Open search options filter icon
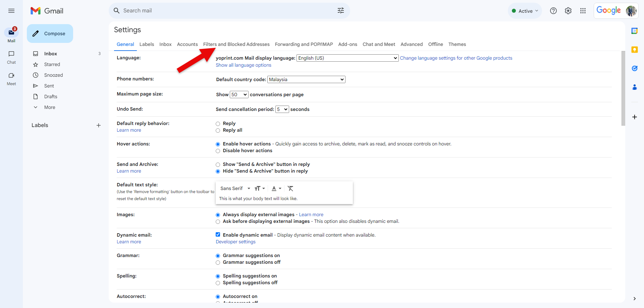Viewport: 644px width, 308px height. click(341, 11)
